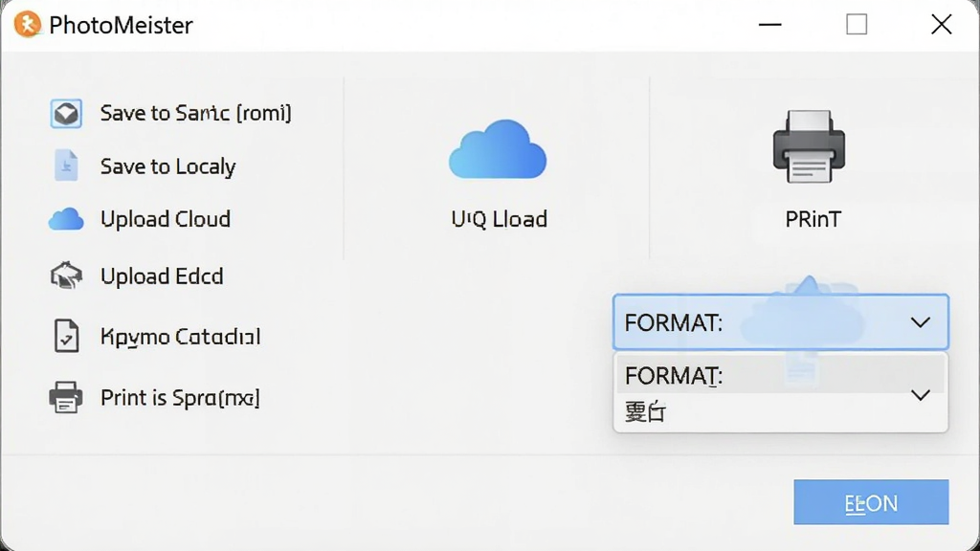Image resolution: width=980 pixels, height=551 pixels.
Task: Select the "Upload Cloud" label
Action: [x=166, y=219]
